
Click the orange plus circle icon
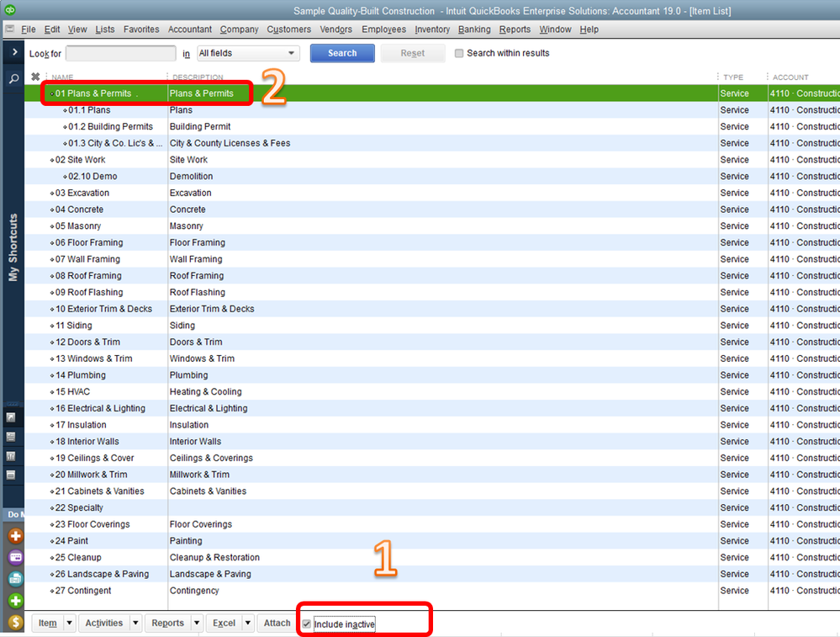[15, 536]
